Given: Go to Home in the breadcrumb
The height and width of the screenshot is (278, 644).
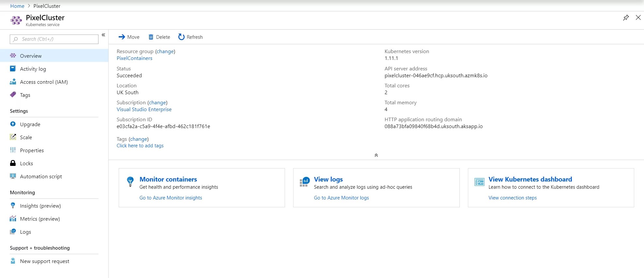Looking at the screenshot, I should [17, 6].
